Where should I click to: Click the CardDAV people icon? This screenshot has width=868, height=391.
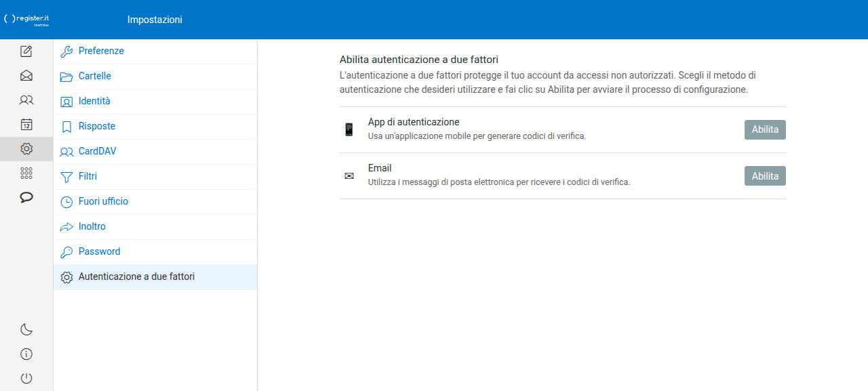pos(66,152)
